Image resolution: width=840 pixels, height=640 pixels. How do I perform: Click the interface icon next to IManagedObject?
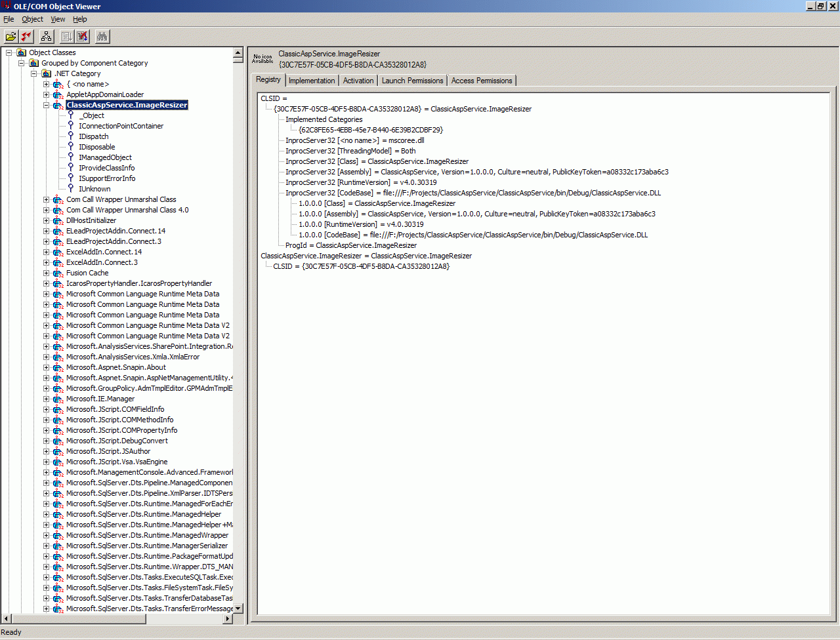click(x=71, y=157)
